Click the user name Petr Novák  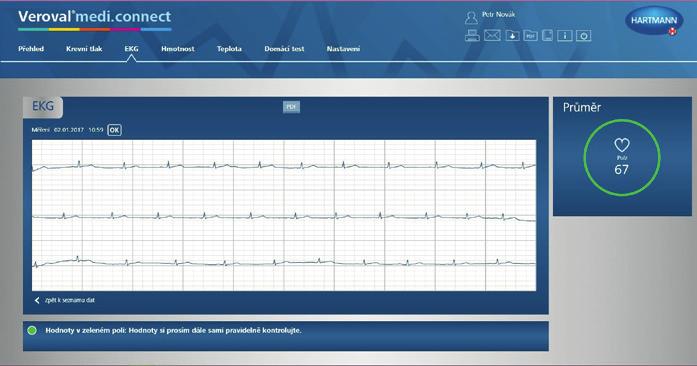click(498, 15)
